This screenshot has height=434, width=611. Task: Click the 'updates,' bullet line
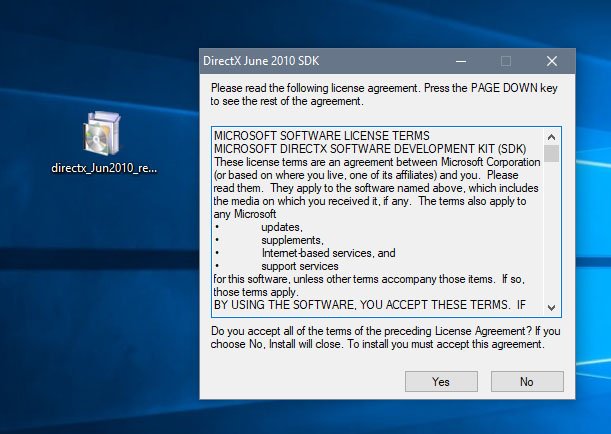(x=282, y=227)
